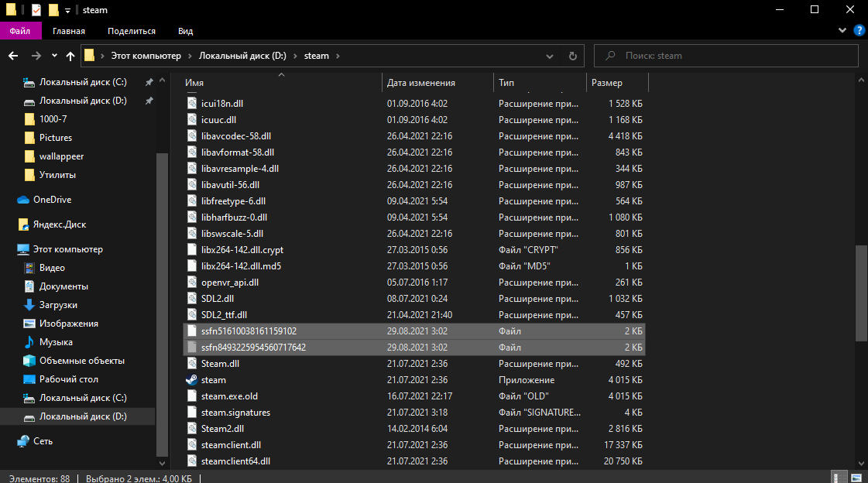Sort by the Дата изменения column header
Screen dimensions: 868x483
[x=437, y=83]
